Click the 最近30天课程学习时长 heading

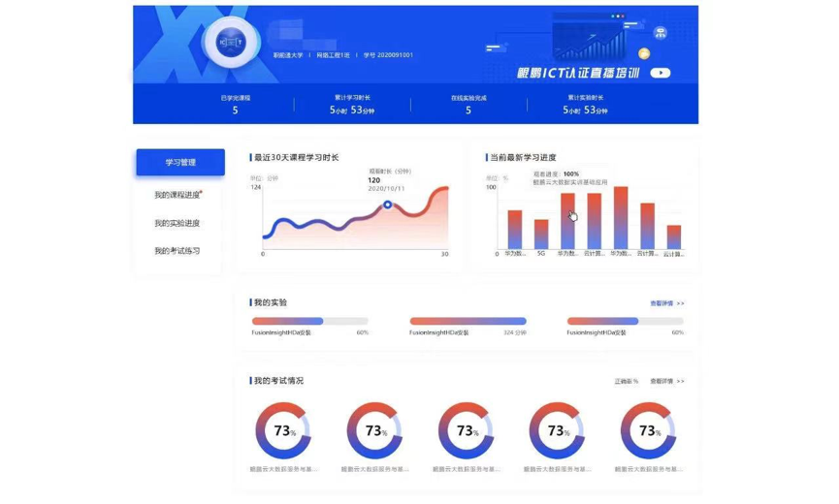tap(296, 157)
